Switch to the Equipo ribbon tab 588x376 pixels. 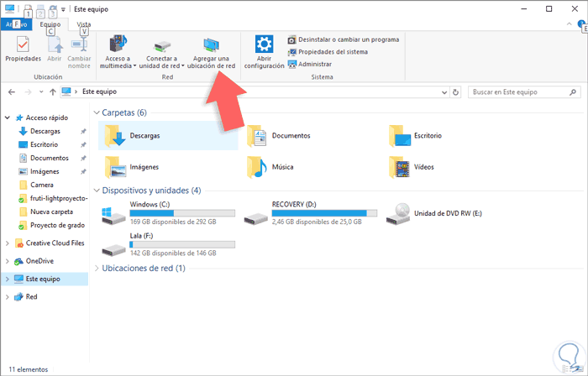pos(50,24)
